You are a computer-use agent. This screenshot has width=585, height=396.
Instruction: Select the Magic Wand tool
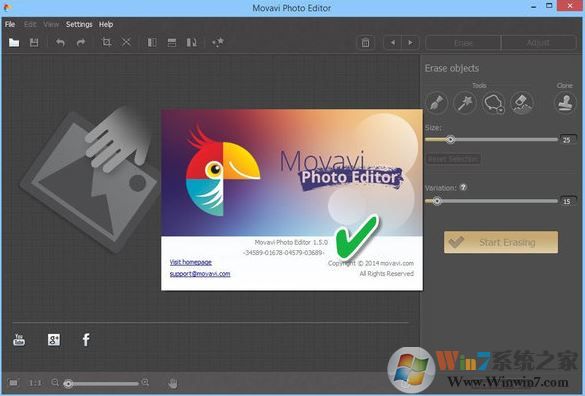465,102
